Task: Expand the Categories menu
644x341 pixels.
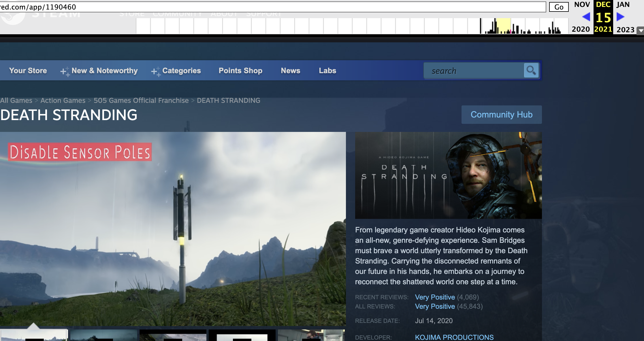Action: click(176, 71)
